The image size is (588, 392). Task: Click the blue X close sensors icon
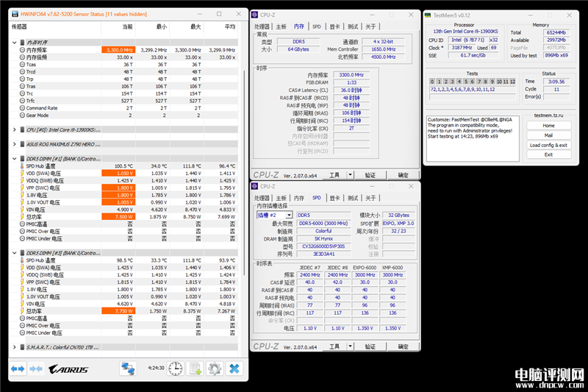[x=234, y=368]
